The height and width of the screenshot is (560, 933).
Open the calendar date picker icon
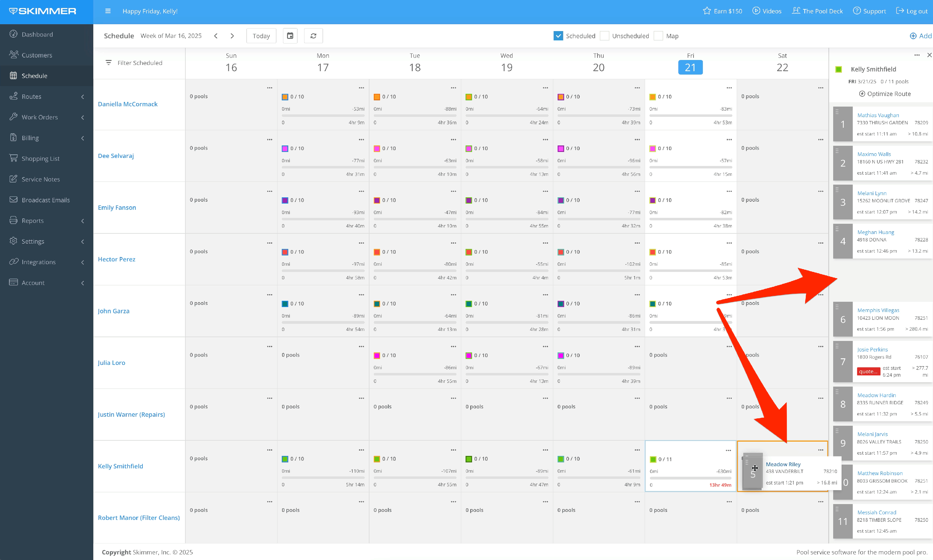[x=290, y=36]
